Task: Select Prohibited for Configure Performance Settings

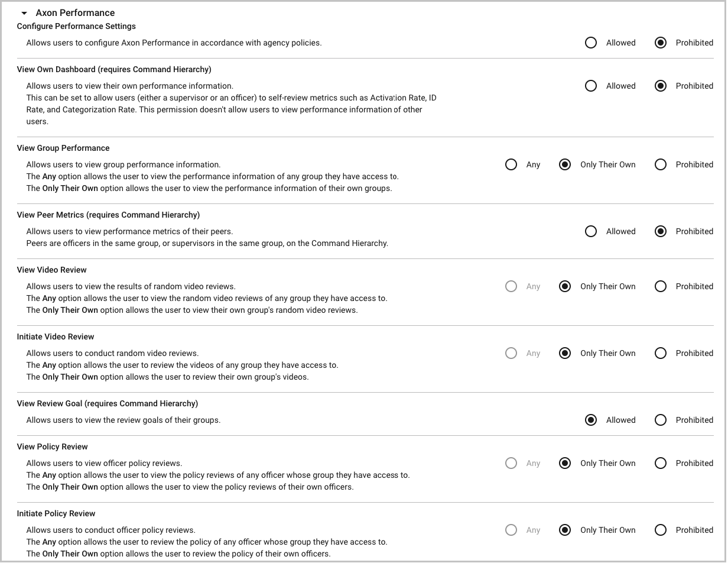Action: 661,43
